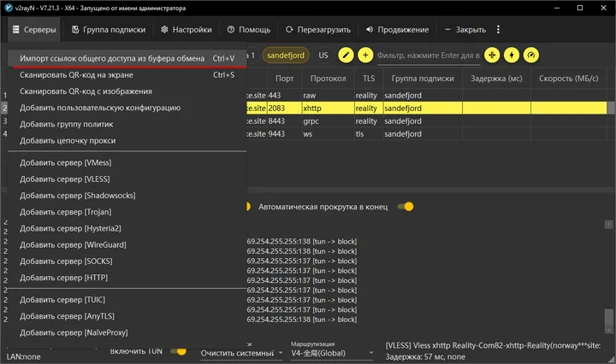Open the Продвижение menu item
Image resolution: width=616 pixels, height=364 pixels.
pos(397,29)
